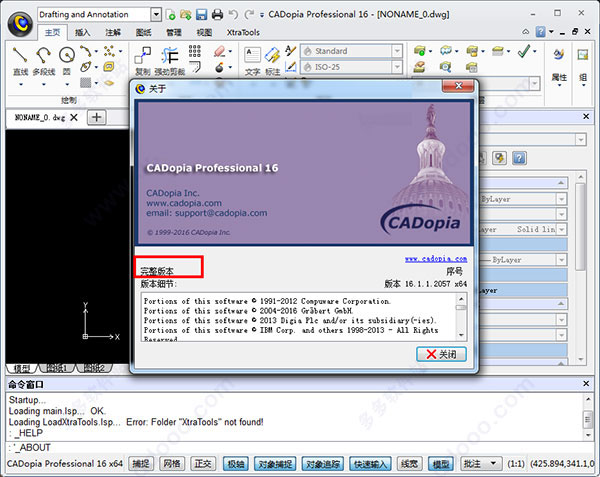This screenshot has width=600, height=477.
Task: Click the New drawing icon in quick toolbar
Action: pyautogui.click(x=171, y=15)
